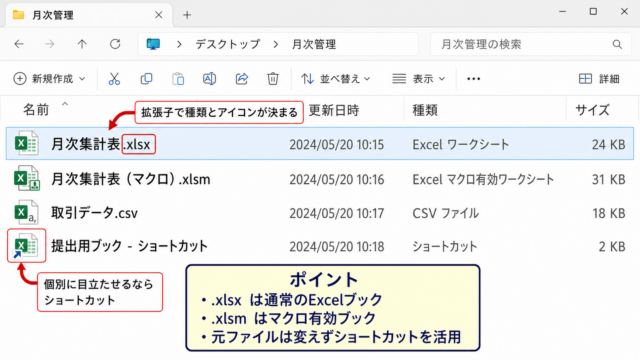Click デスクトップ in the address bar

pyautogui.click(x=227, y=44)
